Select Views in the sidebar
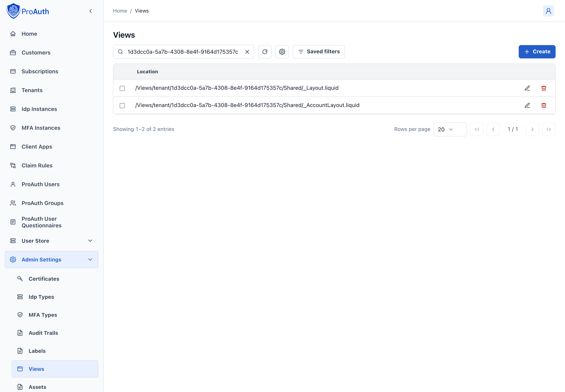Screen dimensions: 565x392 point(55,369)
